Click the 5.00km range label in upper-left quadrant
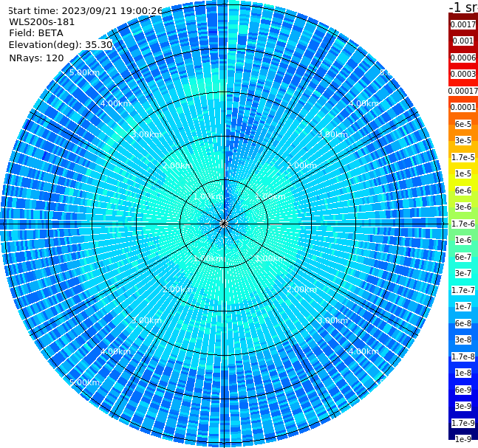This screenshot has width=478, height=448. 84,72
